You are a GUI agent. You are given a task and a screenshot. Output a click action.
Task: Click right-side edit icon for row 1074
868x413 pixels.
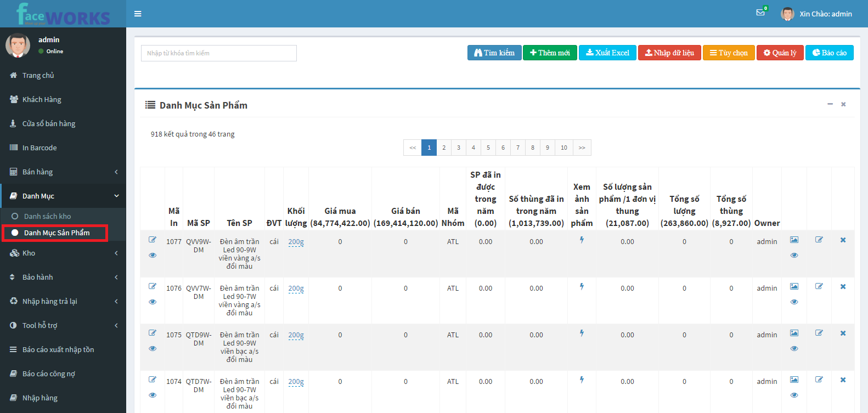click(x=819, y=380)
